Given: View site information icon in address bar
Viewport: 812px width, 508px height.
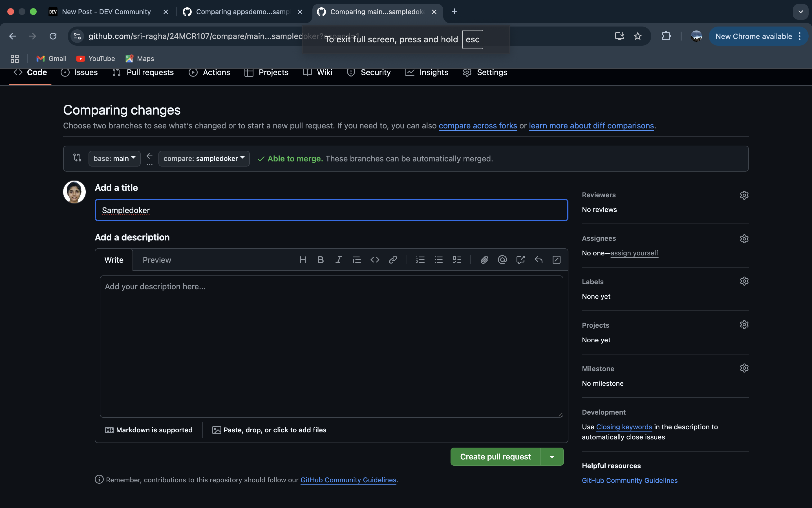Looking at the screenshot, I should click(x=77, y=36).
